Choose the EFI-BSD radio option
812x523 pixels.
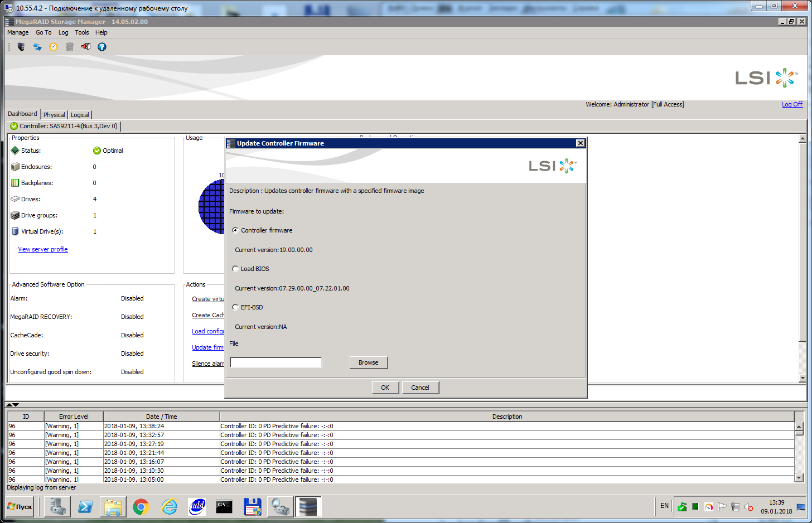(x=235, y=307)
